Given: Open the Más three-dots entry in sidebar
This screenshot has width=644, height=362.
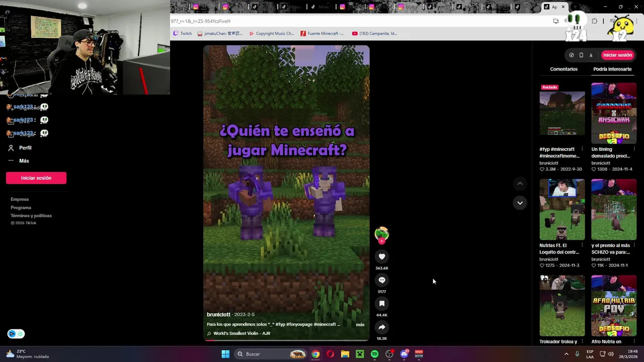Looking at the screenshot, I should pos(19,161).
